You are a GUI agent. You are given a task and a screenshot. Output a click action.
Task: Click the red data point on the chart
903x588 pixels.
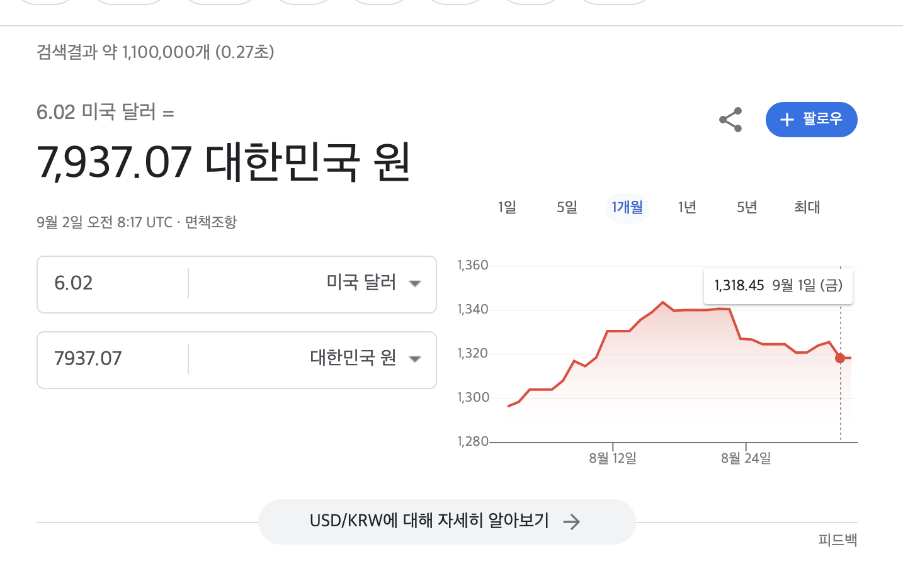click(x=840, y=358)
